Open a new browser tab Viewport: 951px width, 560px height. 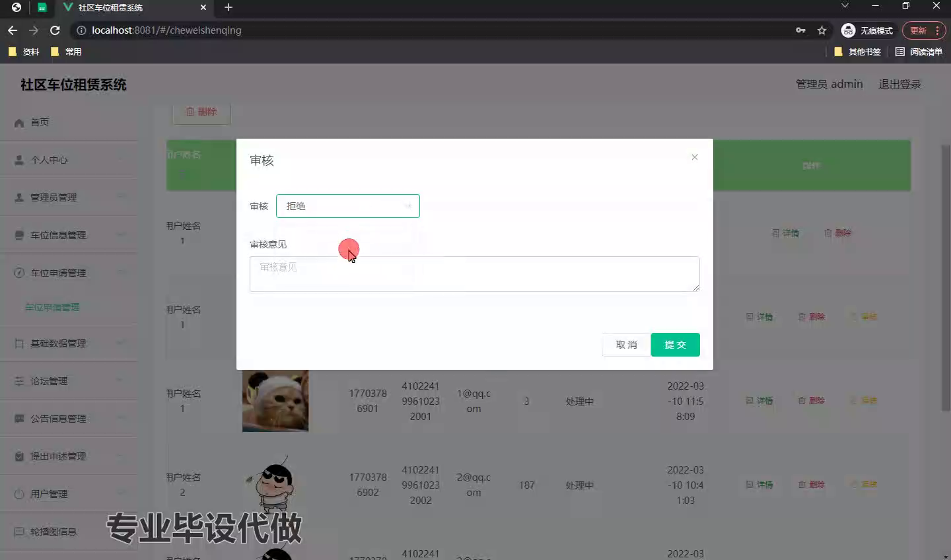click(x=229, y=7)
